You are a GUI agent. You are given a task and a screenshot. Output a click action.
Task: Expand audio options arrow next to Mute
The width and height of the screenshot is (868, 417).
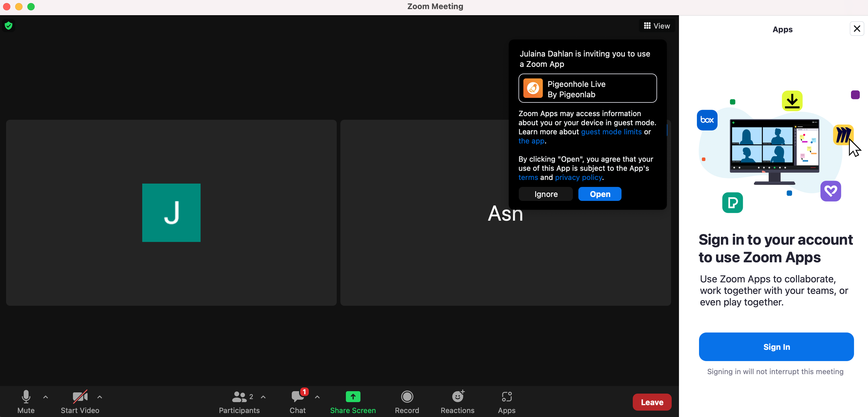click(46, 397)
